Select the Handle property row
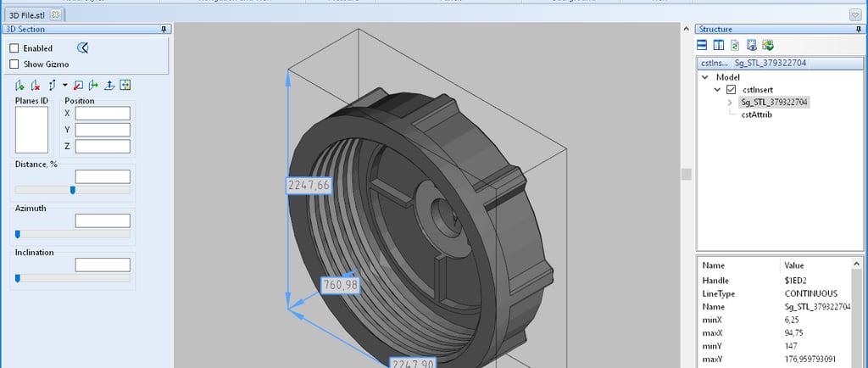Image resolution: width=868 pixels, height=368 pixels. click(x=774, y=281)
